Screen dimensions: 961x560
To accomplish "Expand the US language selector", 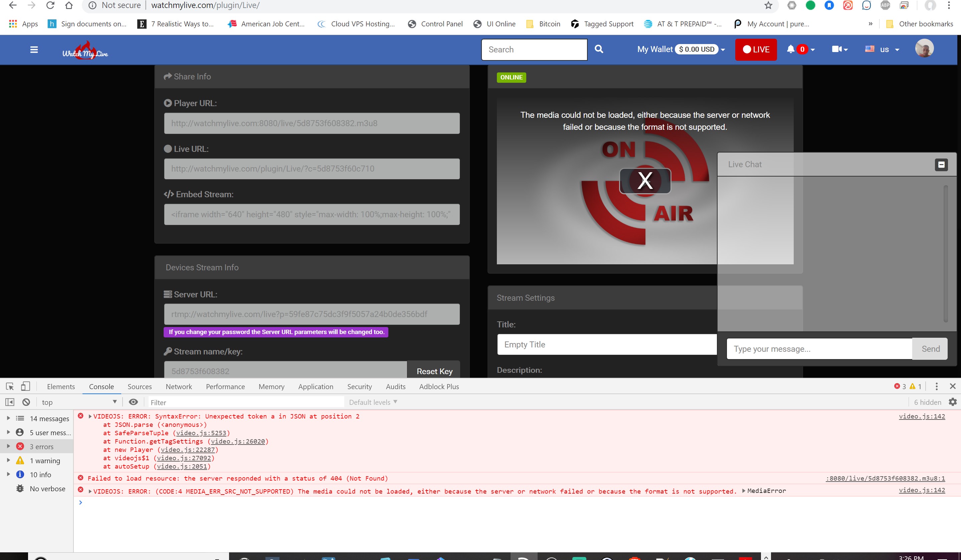I will click(x=883, y=49).
